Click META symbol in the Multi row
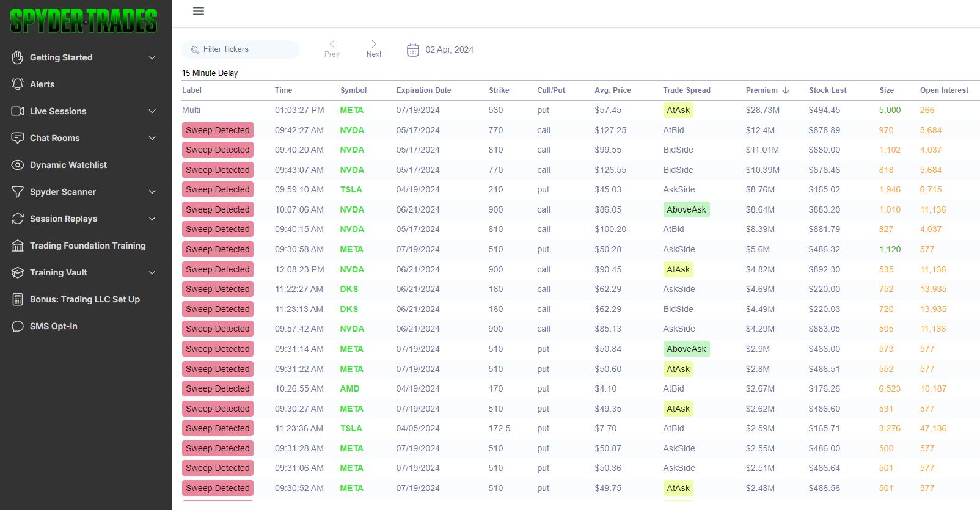This screenshot has height=510, width=980. click(x=351, y=110)
